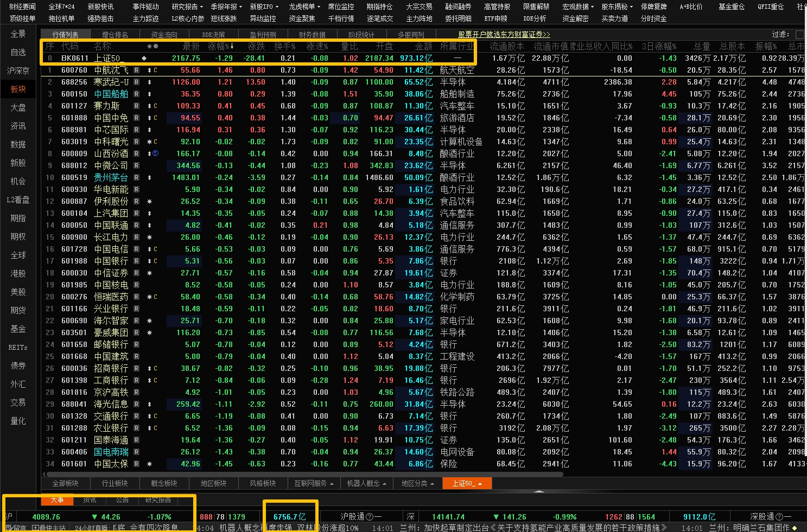This screenshot has width=807, height=532.
Task: Open the 资讯 tab in bottom news panel
Action: click(90, 499)
